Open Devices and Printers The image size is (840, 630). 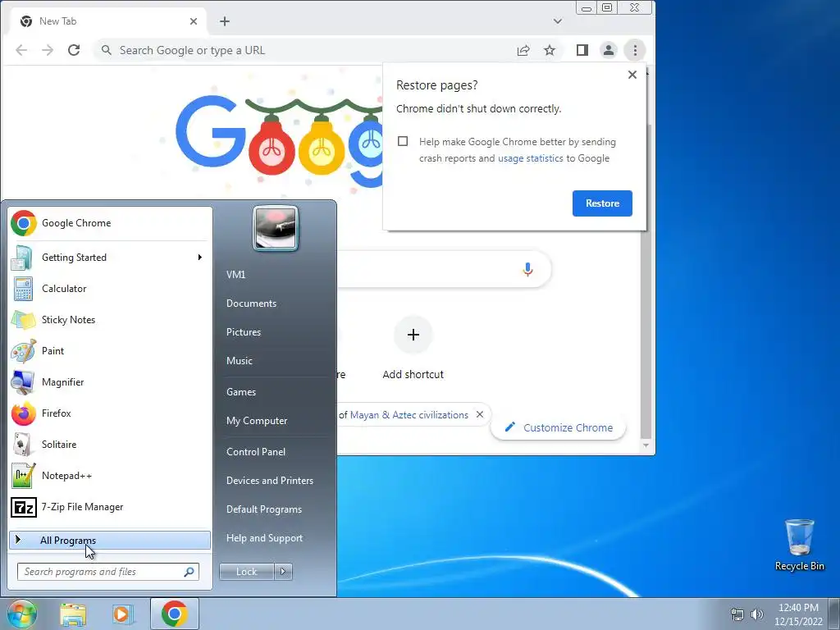(x=269, y=481)
